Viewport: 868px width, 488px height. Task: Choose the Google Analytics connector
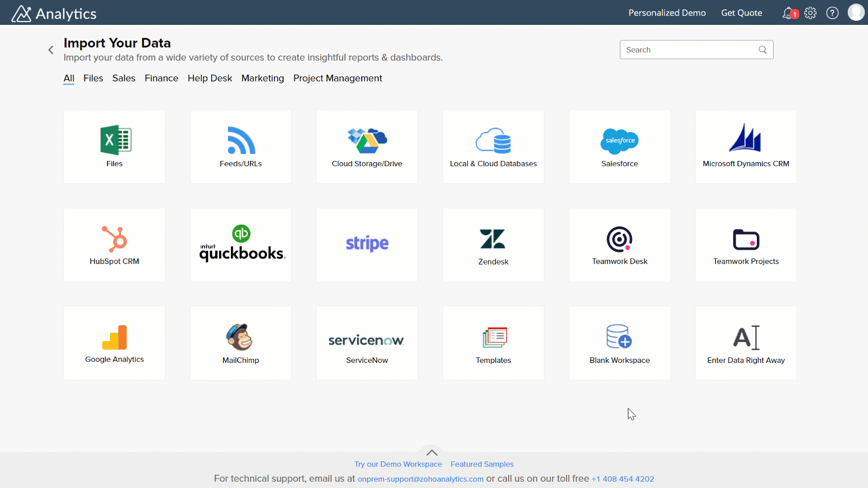pyautogui.click(x=114, y=343)
